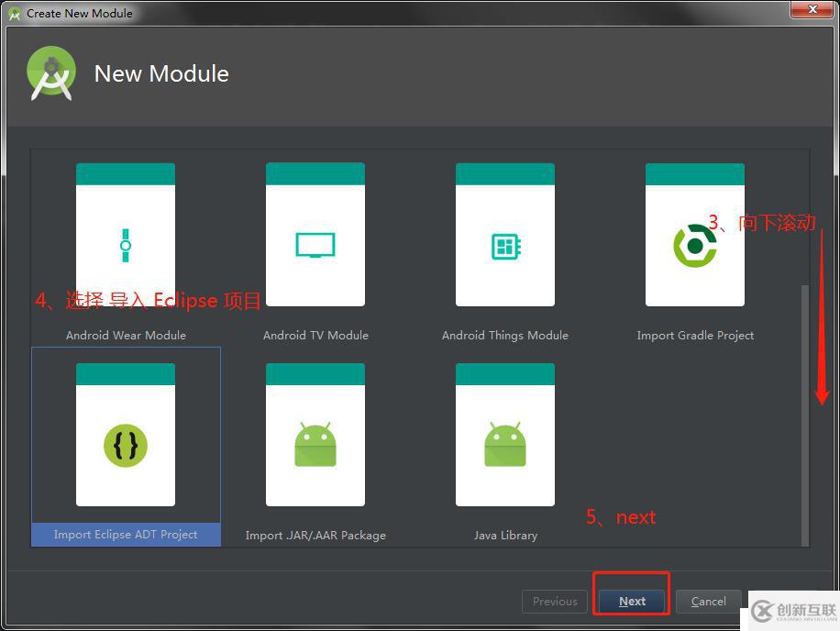The height and width of the screenshot is (631, 840).
Task: Close the Create New Module window
Action: pos(812,9)
